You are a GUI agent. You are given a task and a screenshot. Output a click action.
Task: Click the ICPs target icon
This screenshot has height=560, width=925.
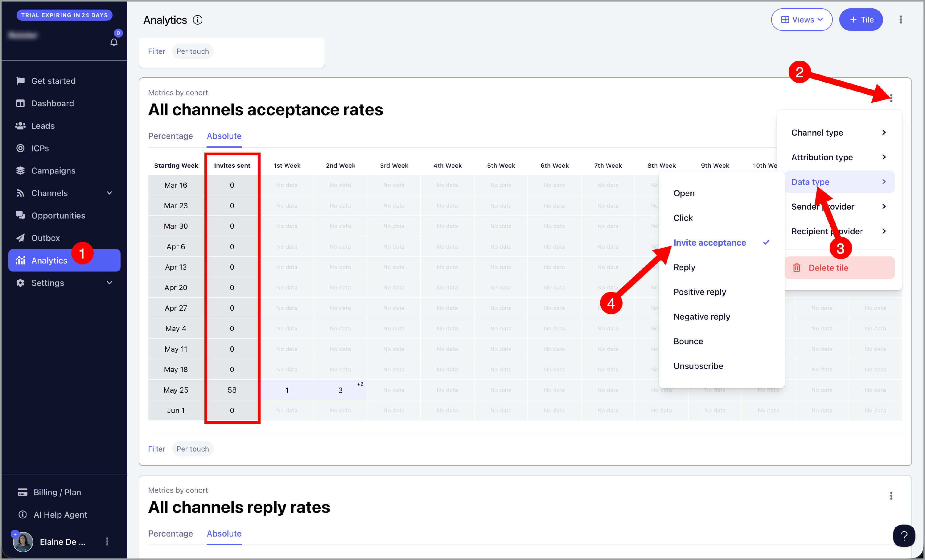tap(20, 148)
